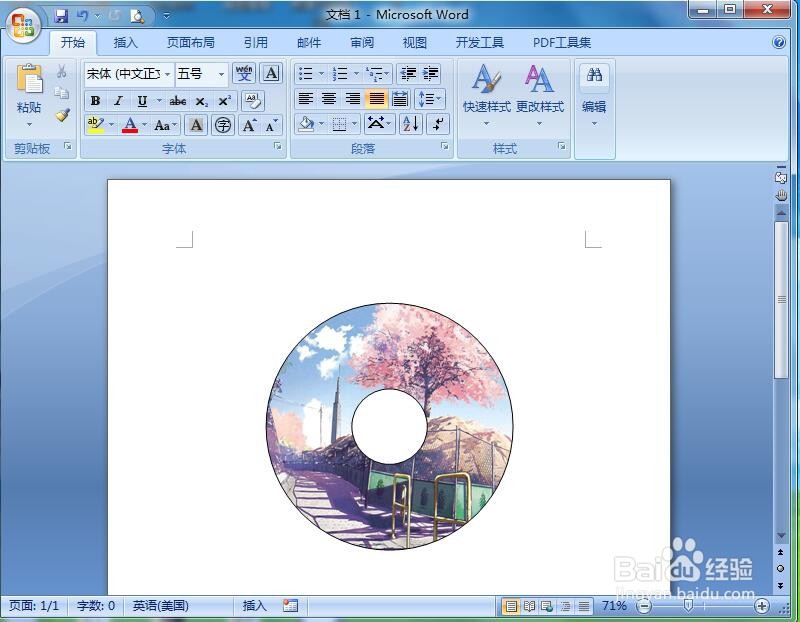
Task: Toggle italic formatting
Action: (x=118, y=101)
